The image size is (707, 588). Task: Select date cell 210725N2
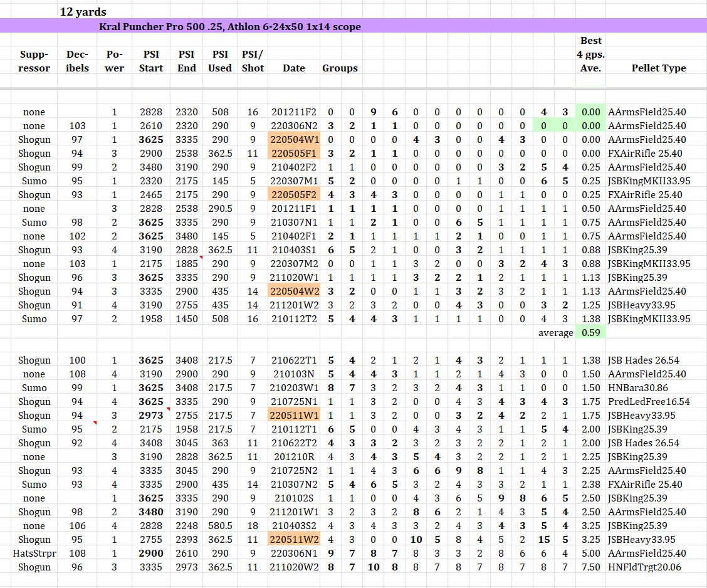294,471
